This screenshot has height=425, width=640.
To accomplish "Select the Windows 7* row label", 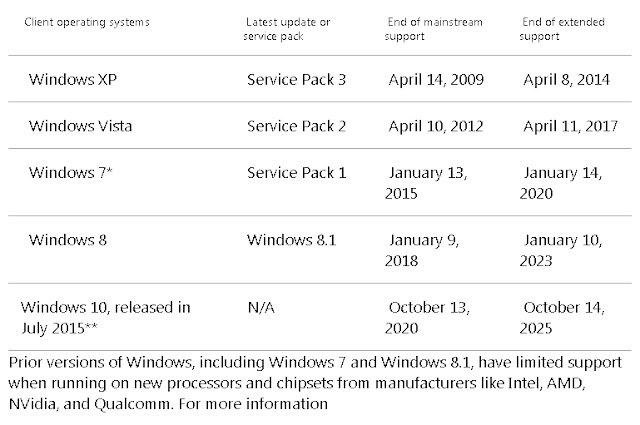I will tap(70, 173).
